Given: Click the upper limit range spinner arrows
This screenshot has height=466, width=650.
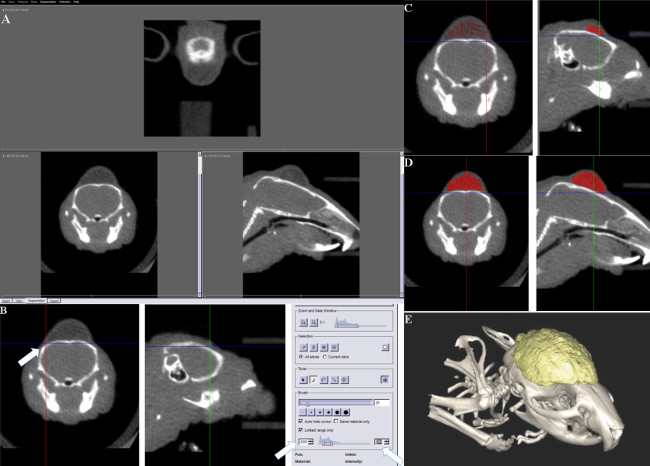Looking at the screenshot, I should point(387,442).
